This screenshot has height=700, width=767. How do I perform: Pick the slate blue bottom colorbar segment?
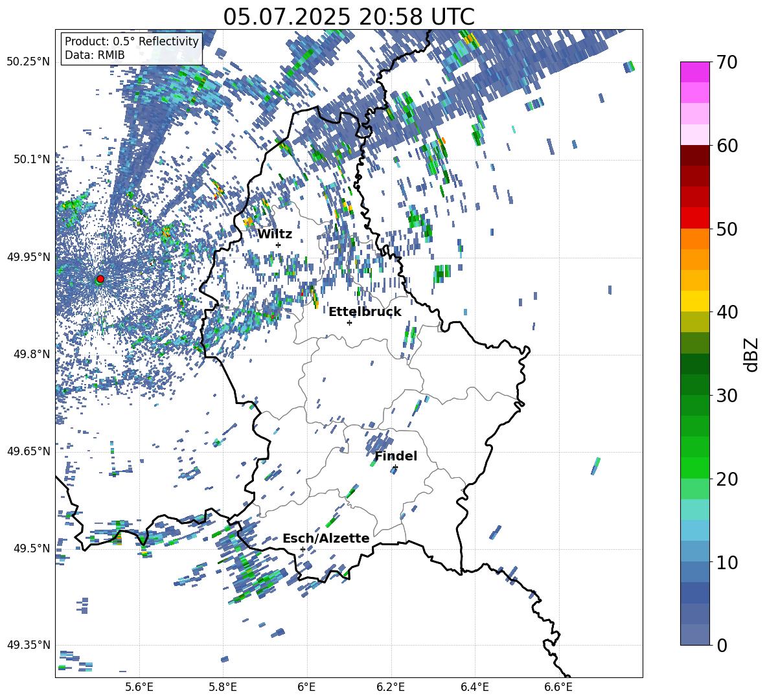pos(694,635)
